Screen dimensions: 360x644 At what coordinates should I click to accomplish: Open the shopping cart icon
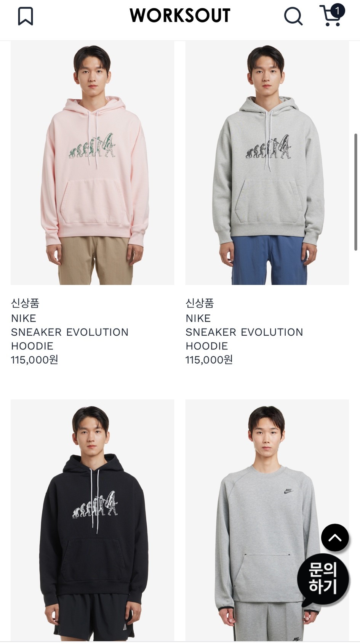coord(330,16)
